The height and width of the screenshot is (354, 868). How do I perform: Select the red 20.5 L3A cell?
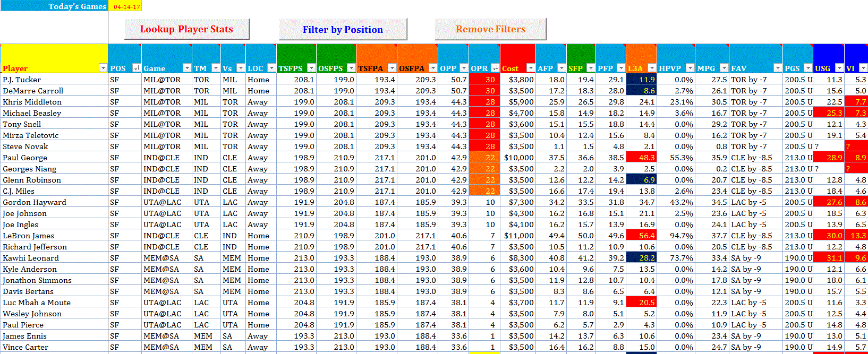tap(642, 303)
